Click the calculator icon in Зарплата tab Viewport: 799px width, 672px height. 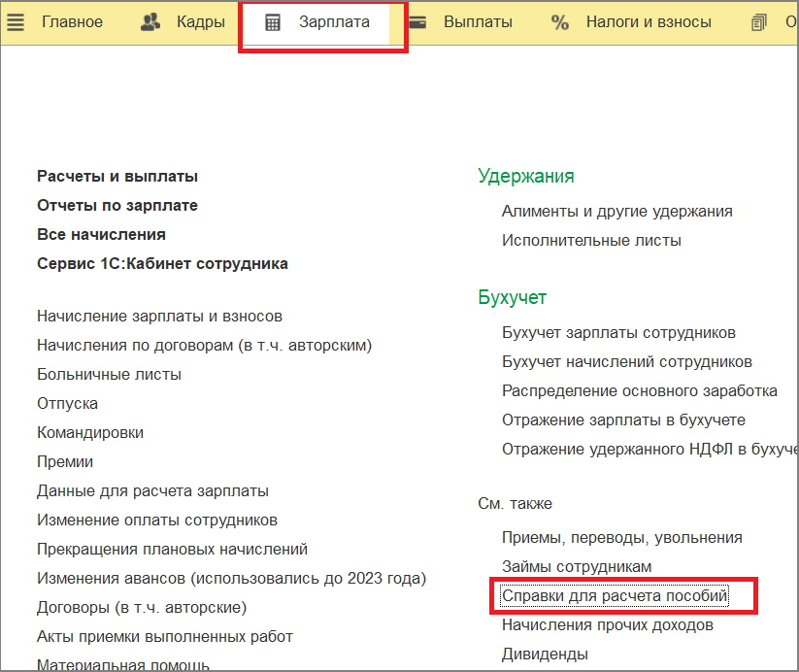[x=273, y=22]
